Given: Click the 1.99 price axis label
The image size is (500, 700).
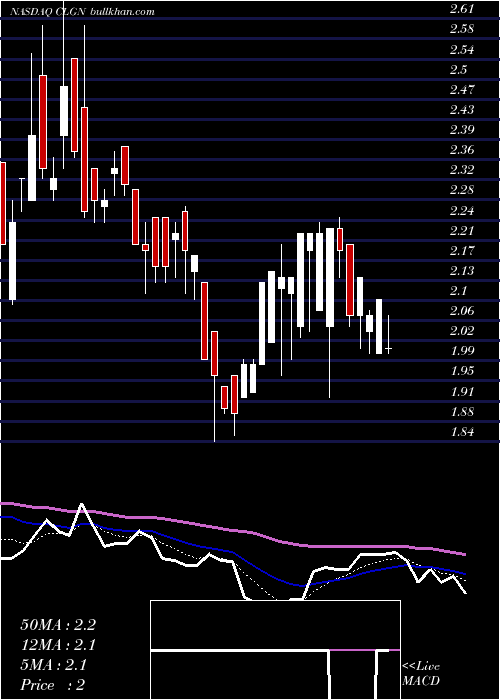Looking at the screenshot, I should 461,351.
